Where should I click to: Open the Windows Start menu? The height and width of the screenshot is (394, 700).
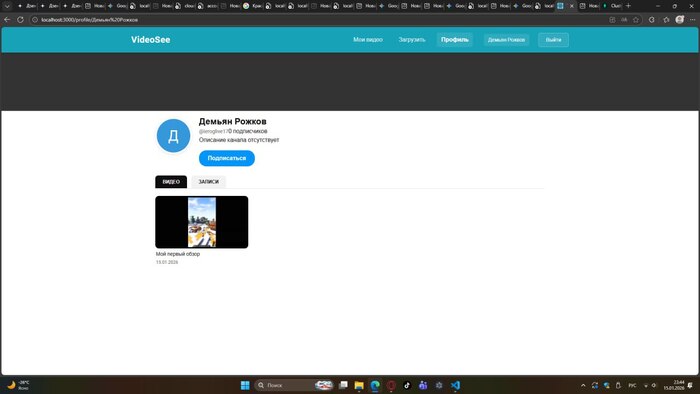[245, 385]
